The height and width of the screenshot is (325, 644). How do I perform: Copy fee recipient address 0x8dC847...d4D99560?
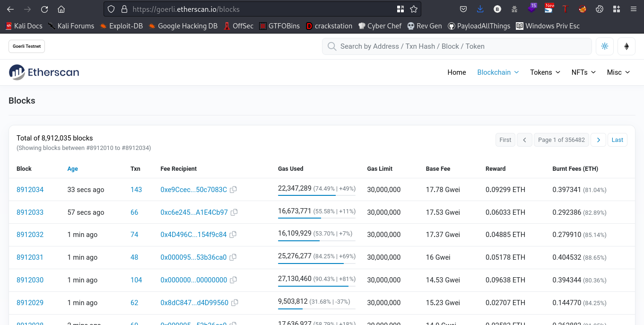(235, 303)
